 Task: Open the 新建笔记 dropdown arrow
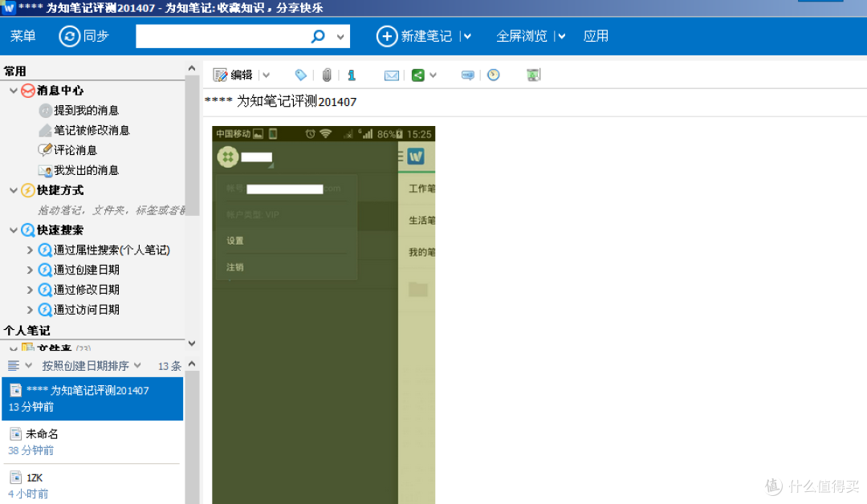click(x=467, y=36)
